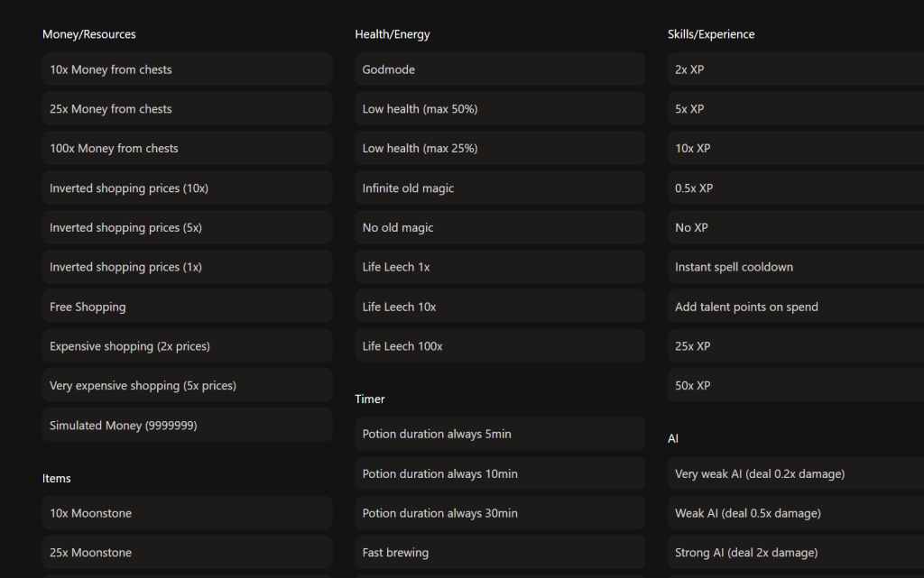
Task: Activate Life Leech 100x
Action: pyautogui.click(x=500, y=346)
